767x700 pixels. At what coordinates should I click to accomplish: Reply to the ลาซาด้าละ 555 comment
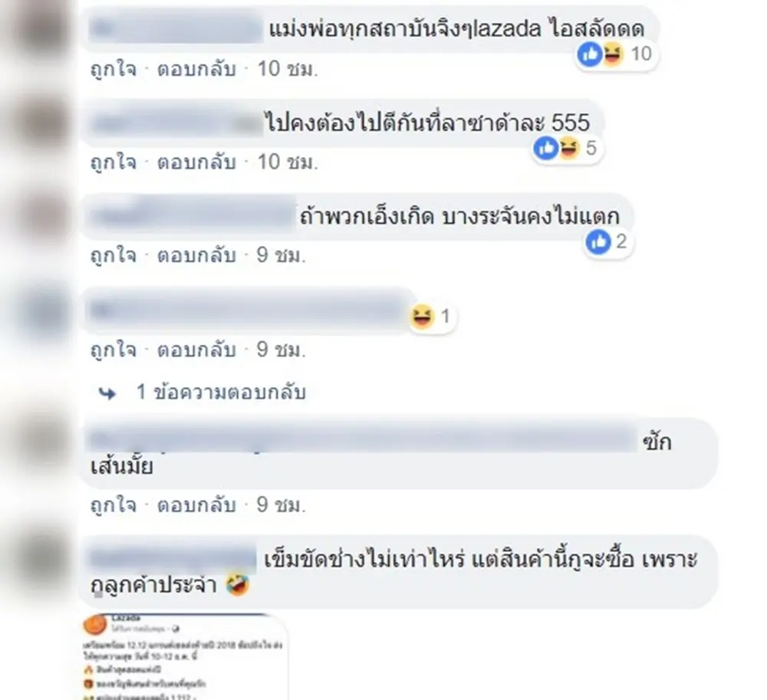(x=196, y=162)
